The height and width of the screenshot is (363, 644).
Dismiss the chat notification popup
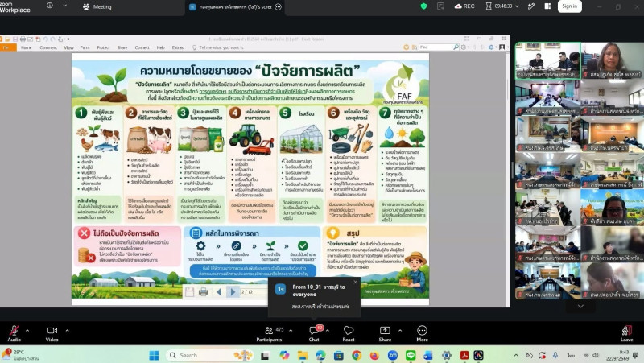click(x=356, y=282)
